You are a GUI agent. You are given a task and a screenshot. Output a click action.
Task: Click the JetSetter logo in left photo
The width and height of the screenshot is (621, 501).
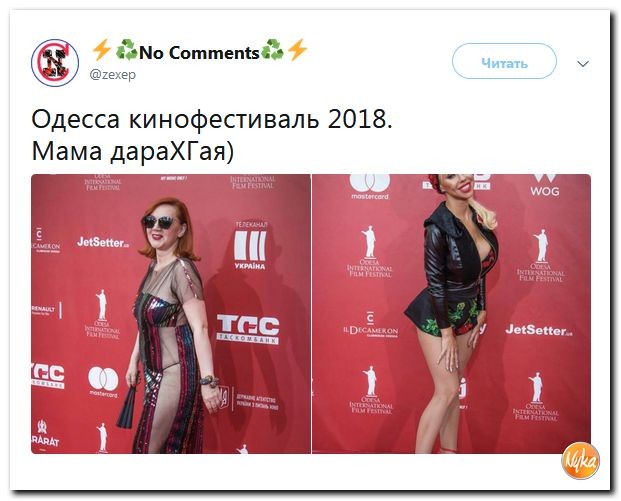(x=103, y=242)
